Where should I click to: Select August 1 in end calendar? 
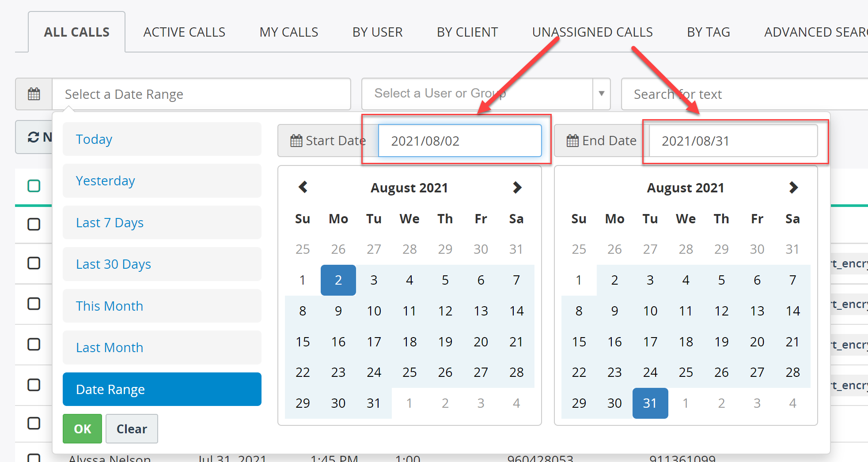click(x=579, y=280)
